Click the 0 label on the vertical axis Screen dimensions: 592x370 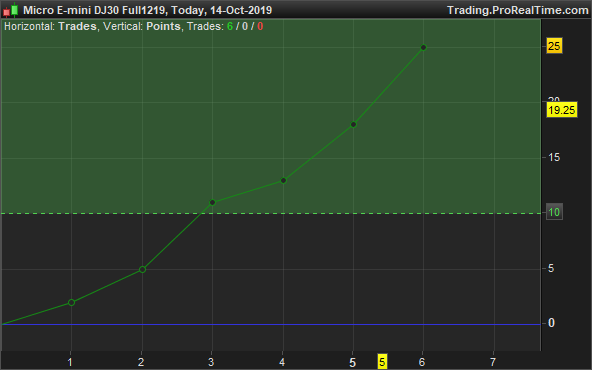point(551,323)
